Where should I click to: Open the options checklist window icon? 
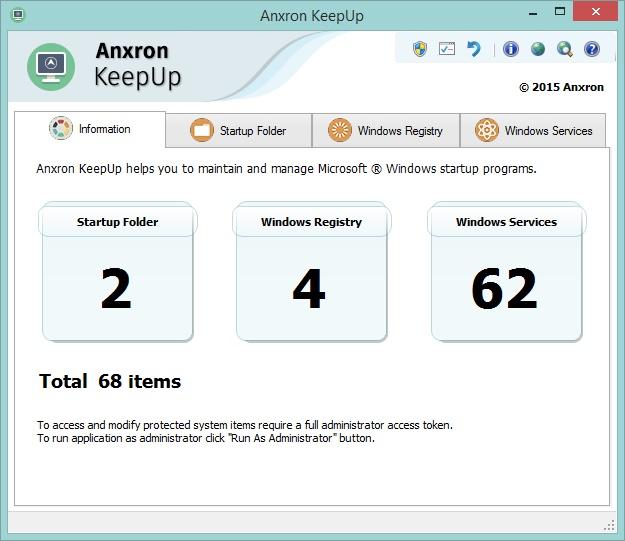(447, 49)
